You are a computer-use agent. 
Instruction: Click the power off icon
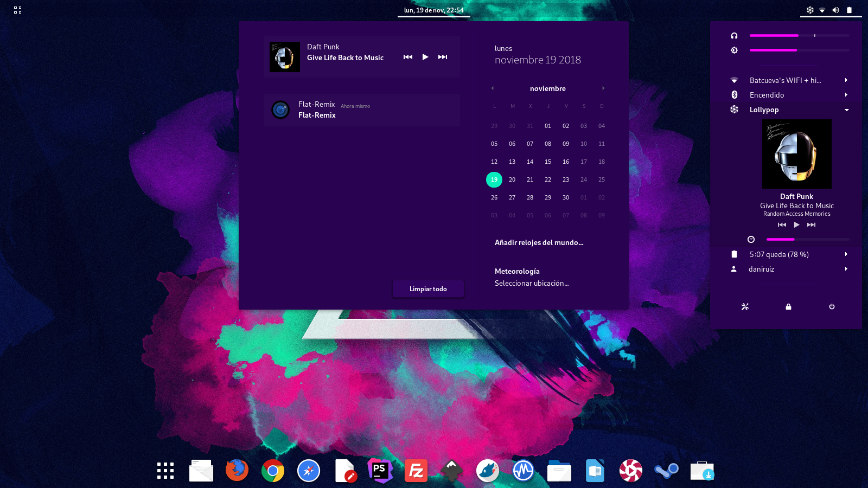[832, 307]
